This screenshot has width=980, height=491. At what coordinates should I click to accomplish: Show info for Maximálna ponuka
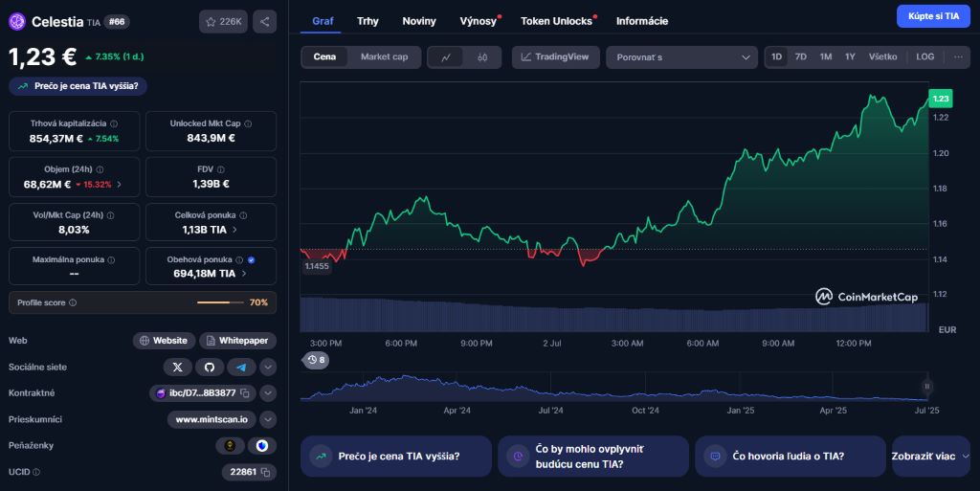coord(111,260)
